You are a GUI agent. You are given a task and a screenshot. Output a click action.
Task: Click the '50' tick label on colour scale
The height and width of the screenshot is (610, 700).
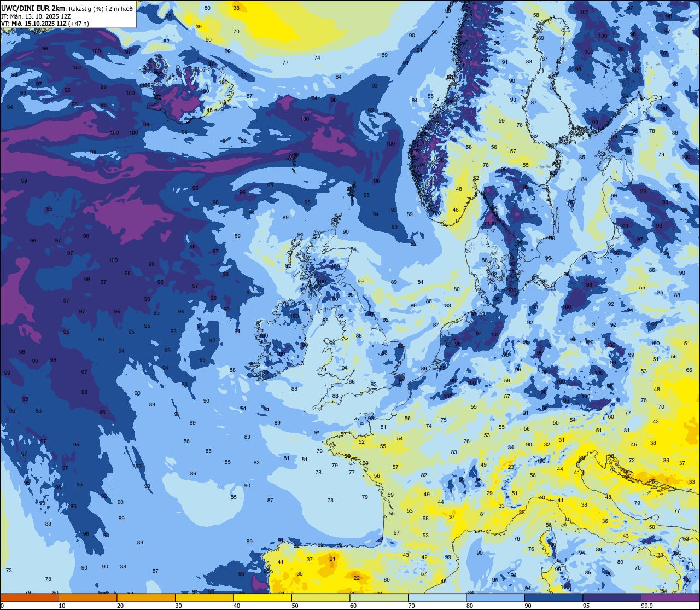[295, 606]
